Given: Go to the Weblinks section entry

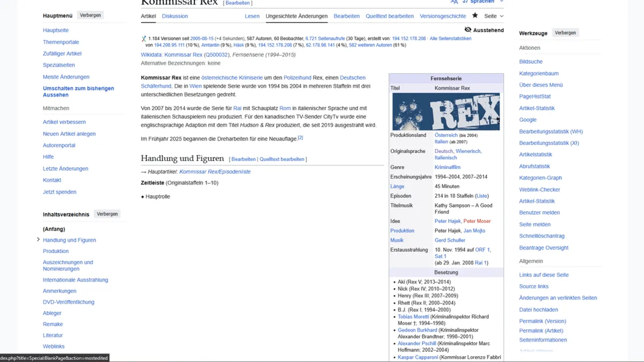Looking at the screenshot, I should pos(54,346).
